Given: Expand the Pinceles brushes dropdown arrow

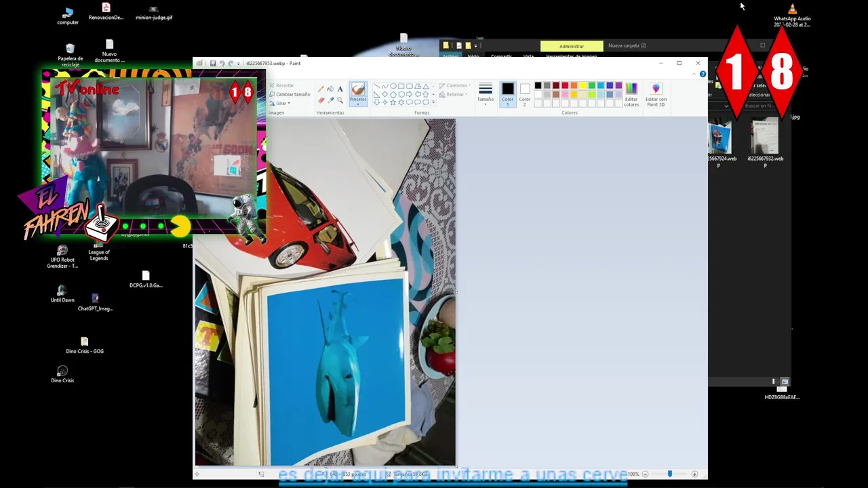Looking at the screenshot, I should pos(358,104).
